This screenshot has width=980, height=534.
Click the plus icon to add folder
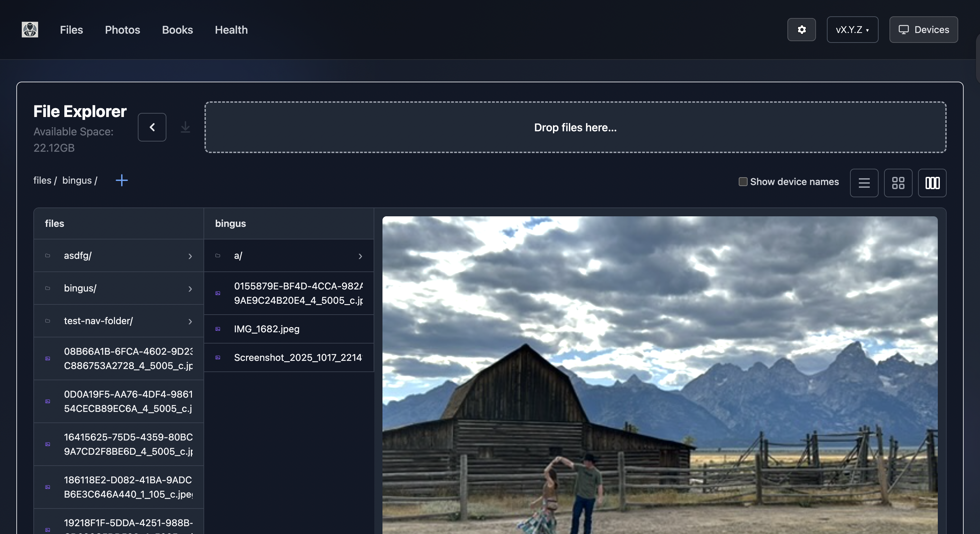[x=122, y=180]
